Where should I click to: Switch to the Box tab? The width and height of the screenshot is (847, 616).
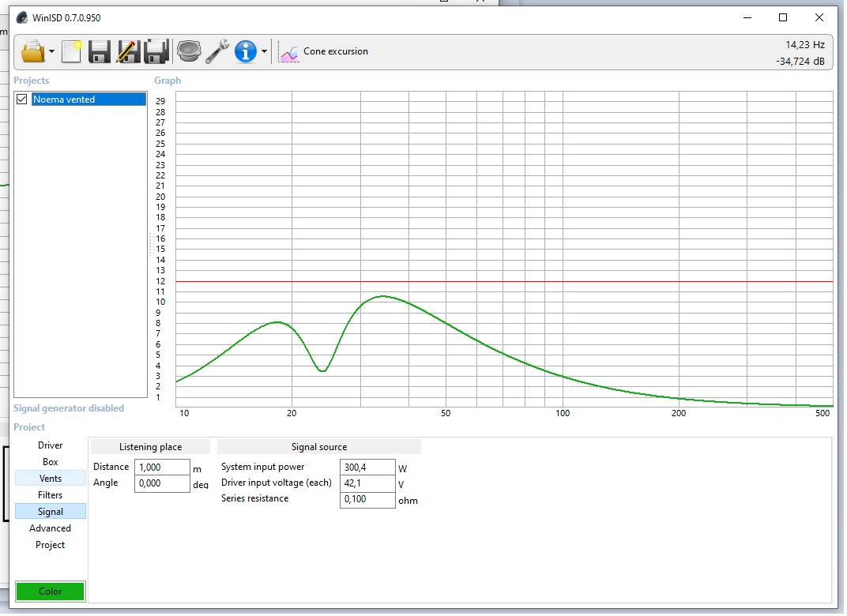50,462
